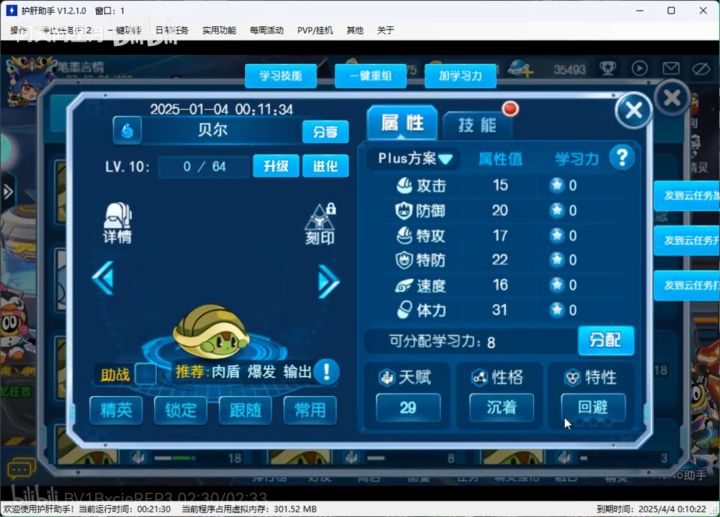The image size is (720, 517).
Task: Open the locked 刻印 icon
Action: pos(320,224)
